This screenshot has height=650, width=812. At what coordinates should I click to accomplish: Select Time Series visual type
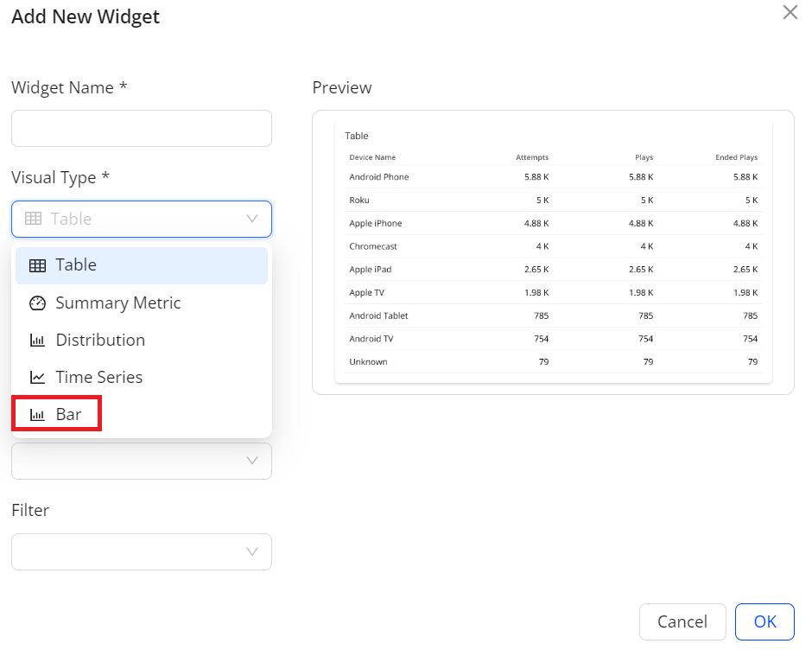click(142, 378)
